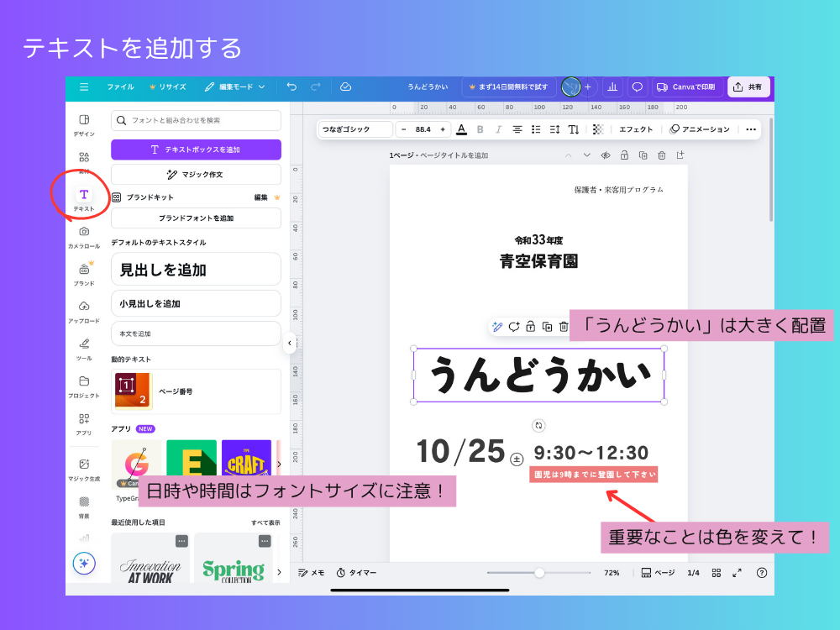
Task: Select the ページ番号 dynamic text thumbnail
Action: click(x=134, y=391)
